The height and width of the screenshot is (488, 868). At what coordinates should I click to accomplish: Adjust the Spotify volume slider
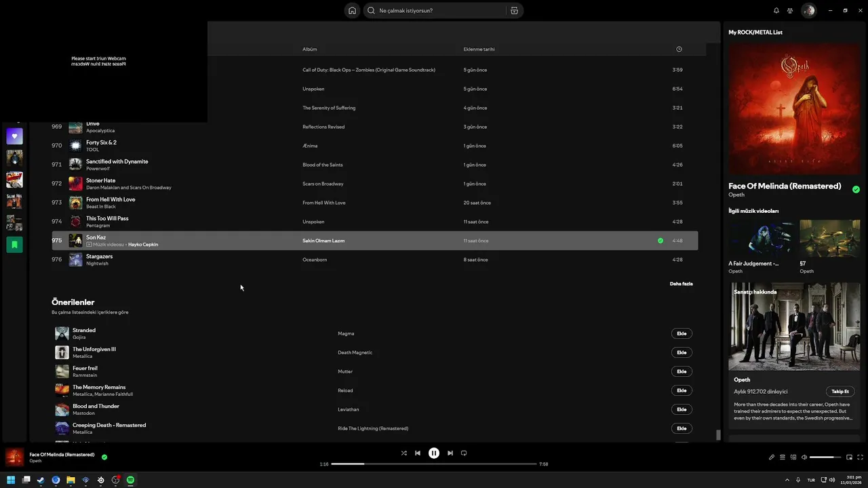[x=825, y=457]
